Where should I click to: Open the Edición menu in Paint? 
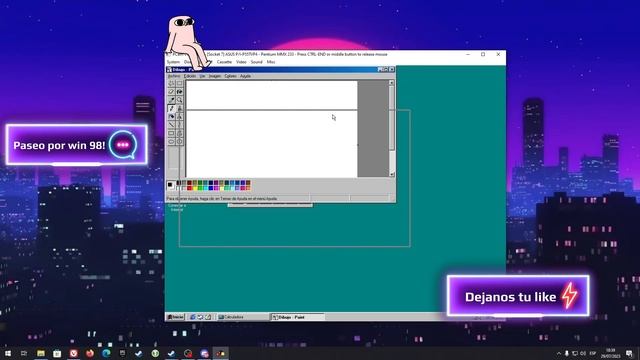[190, 76]
